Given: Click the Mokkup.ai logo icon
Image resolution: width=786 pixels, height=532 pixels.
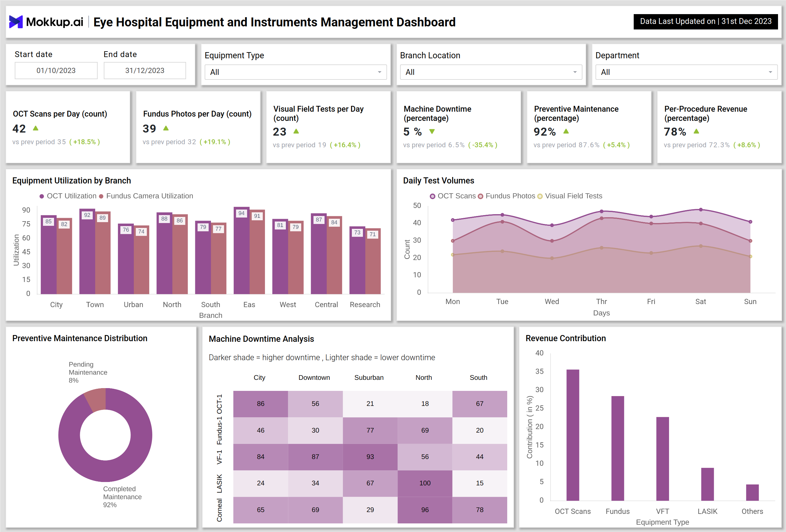Looking at the screenshot, I should click(x=16, y=22).
